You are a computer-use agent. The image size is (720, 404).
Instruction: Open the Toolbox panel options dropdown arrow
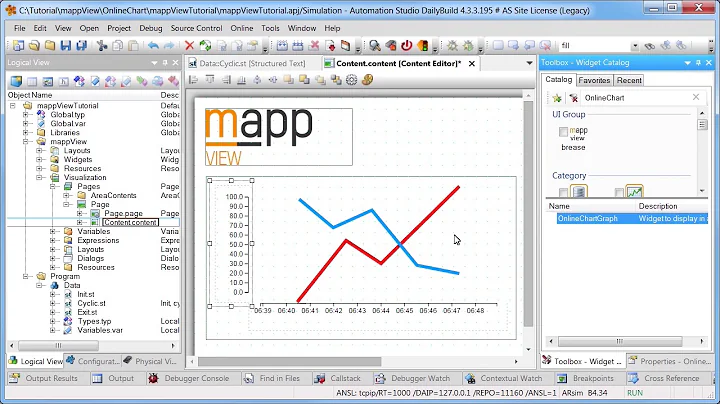[687, 63]
